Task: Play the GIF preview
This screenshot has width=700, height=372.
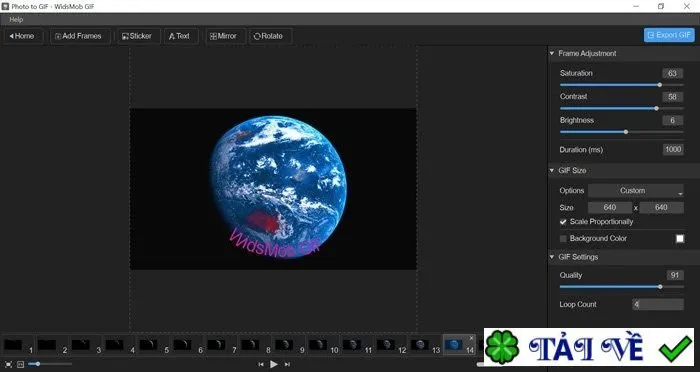Action: 274,364
